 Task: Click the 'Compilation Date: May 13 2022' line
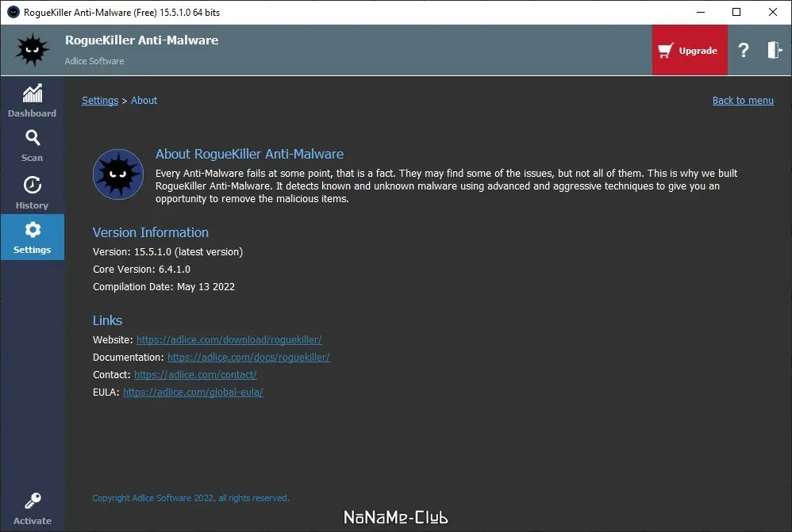pos(163,287)
